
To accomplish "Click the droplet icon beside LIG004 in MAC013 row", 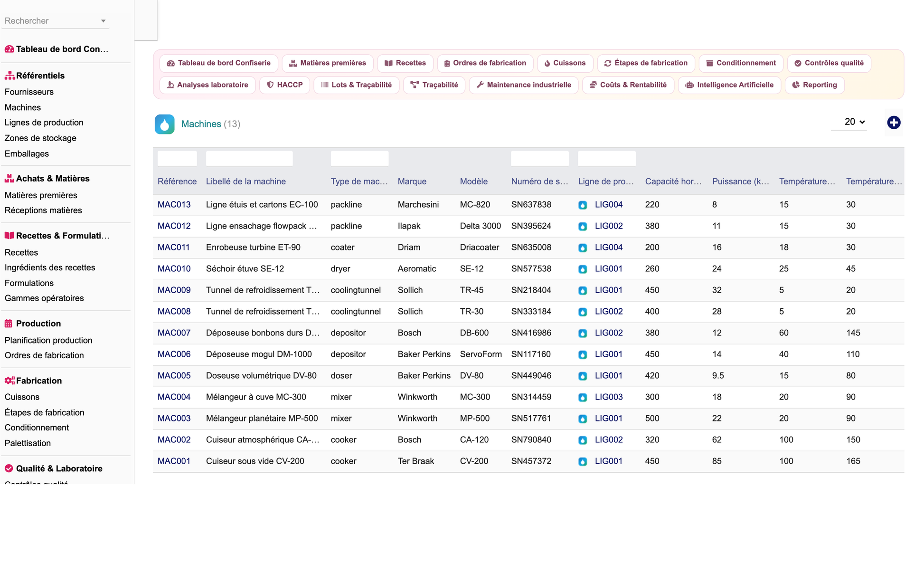I will [583, 205].
